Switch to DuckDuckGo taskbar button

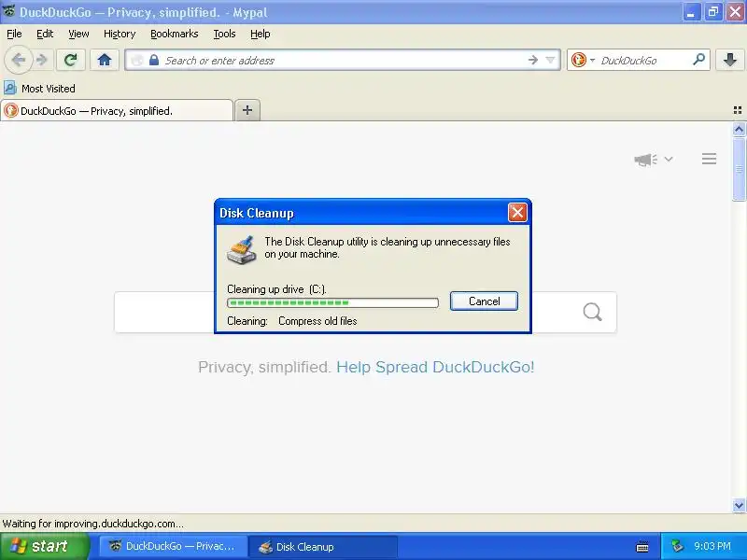173,546
